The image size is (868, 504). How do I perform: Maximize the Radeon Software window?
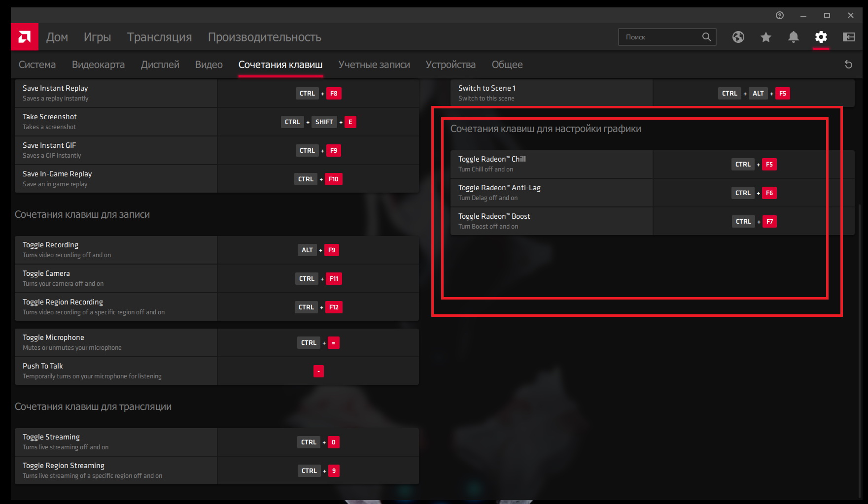click(827, 15)
